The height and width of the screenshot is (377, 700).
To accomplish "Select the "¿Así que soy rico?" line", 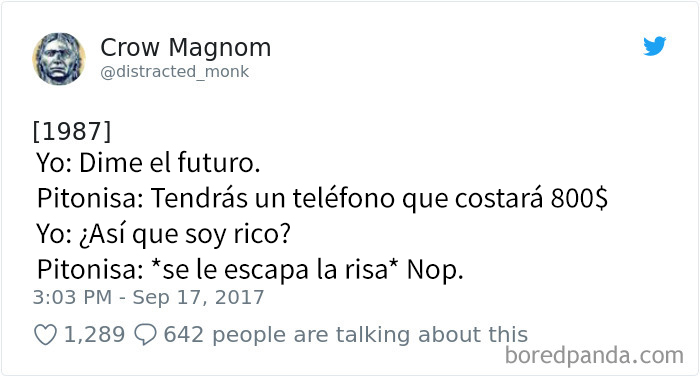I will tap(185, 234).
